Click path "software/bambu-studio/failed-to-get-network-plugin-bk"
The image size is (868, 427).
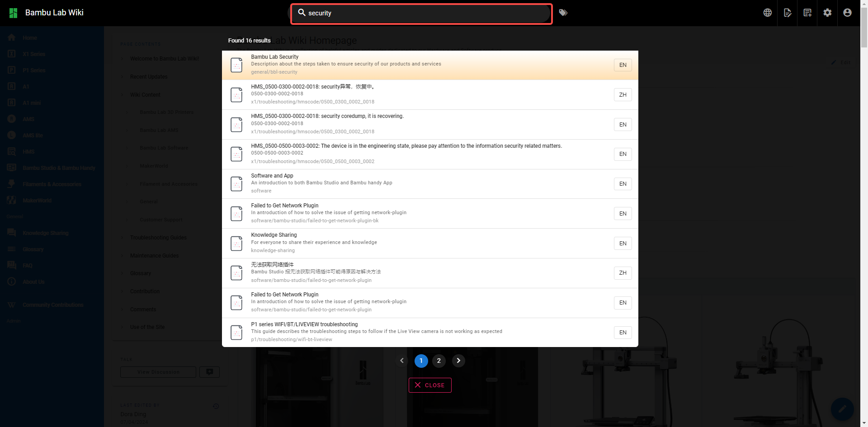point(315,221)
